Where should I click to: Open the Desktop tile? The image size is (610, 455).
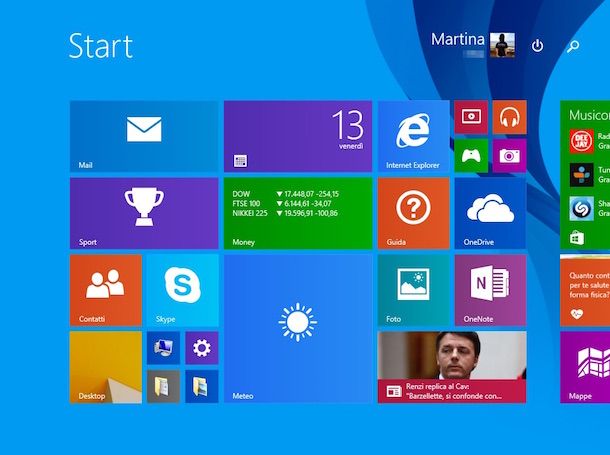point(106,367)
